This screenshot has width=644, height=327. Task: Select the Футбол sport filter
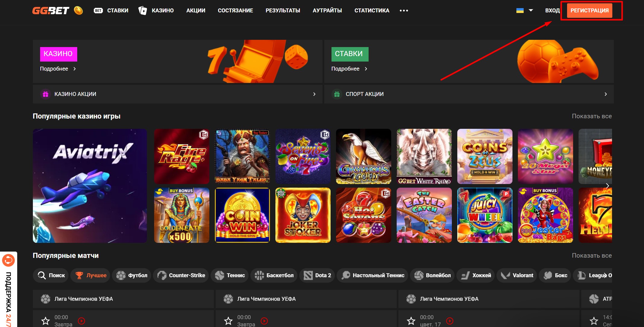(x=132, y=275)
